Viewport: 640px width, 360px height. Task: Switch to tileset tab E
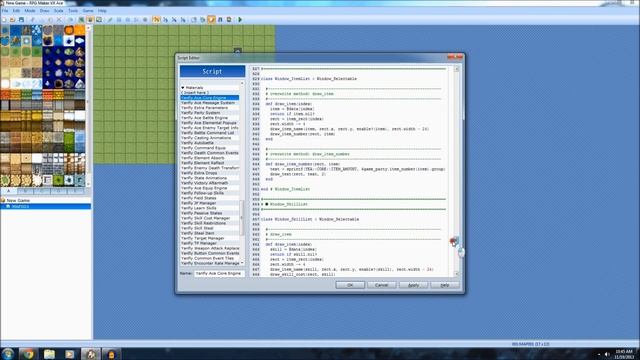coord(75,191)
